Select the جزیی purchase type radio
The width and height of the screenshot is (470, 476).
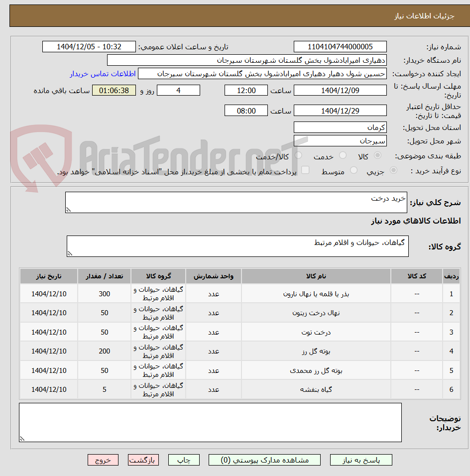click(393, 170)
